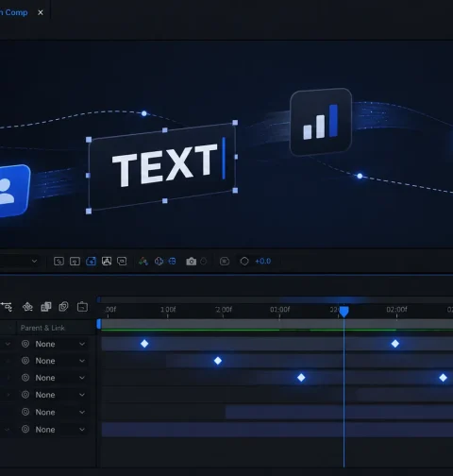Select the fifth layer's duration bar in timeline
Viewport: 453px width, 476px height.
339,412
